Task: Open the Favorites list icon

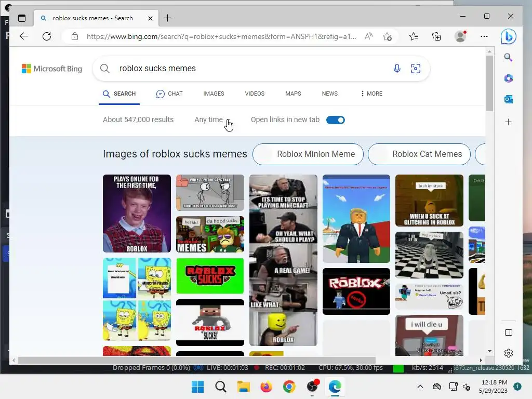Action: click(414, 36)
